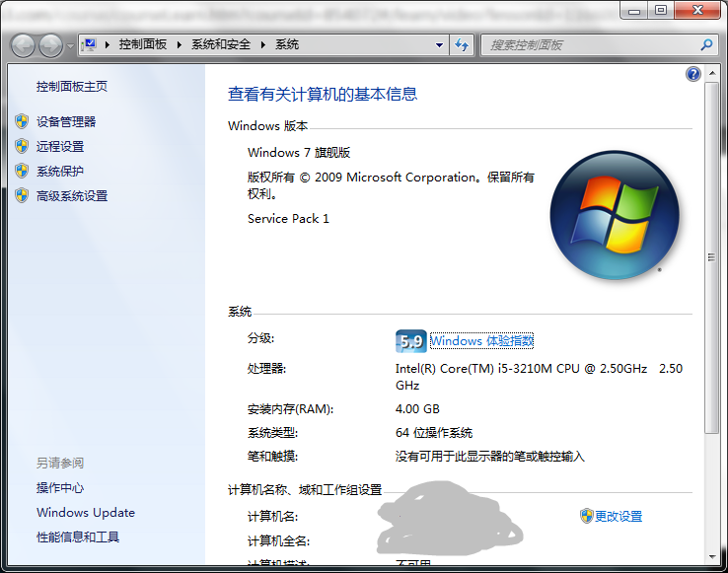Click the Forward navigation arrow button
The width and height of the screenshot is (728, 573).
tap(50, 45)
